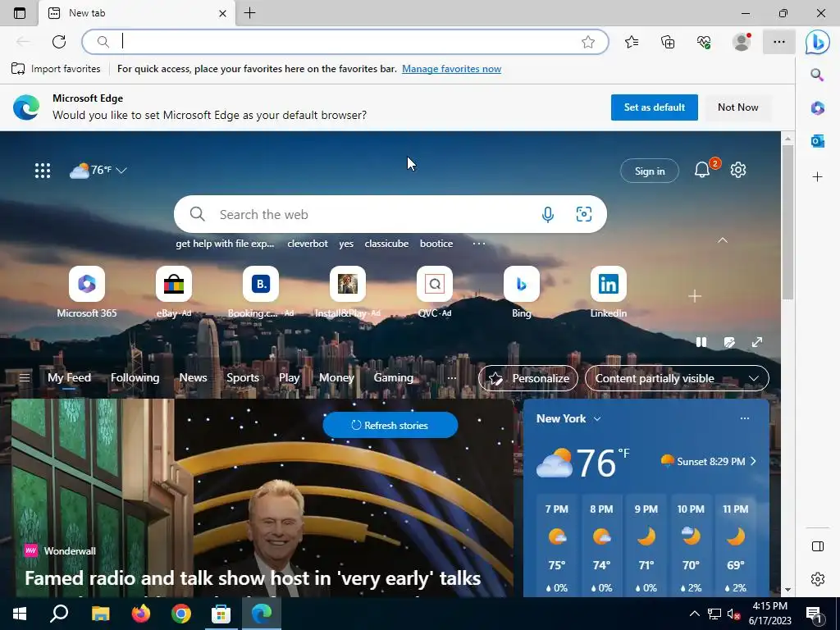Refresh the page with reload icon

[59, 42]
